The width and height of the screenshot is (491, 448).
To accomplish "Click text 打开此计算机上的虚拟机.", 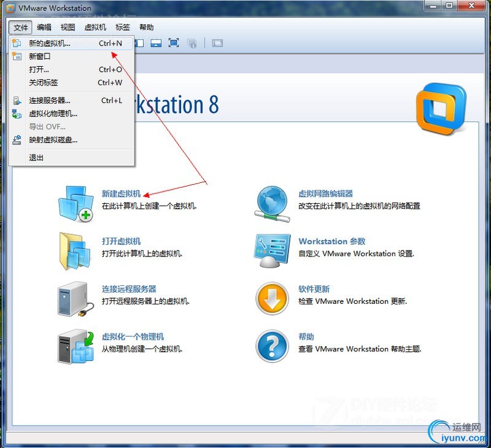I will (x=142, y=253).
